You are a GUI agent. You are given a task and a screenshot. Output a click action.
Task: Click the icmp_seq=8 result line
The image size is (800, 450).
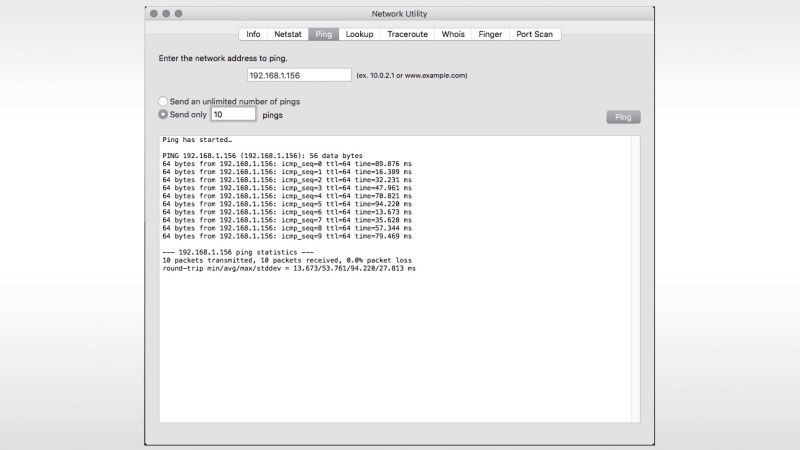[287, 228]
